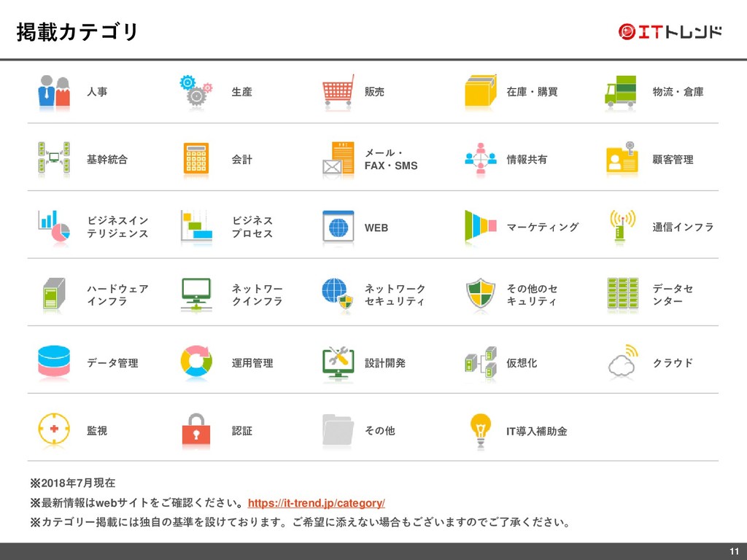This screenshot has height=560, width=747.
Task: Click the ビジネスインテリジェンス chart icon
Action: tap(54, 226)
